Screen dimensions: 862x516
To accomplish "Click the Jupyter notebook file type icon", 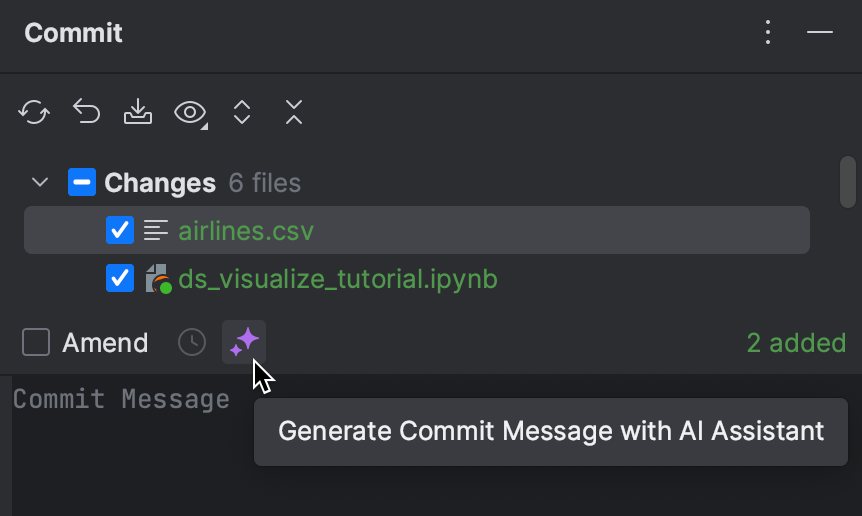I will 158,279.
